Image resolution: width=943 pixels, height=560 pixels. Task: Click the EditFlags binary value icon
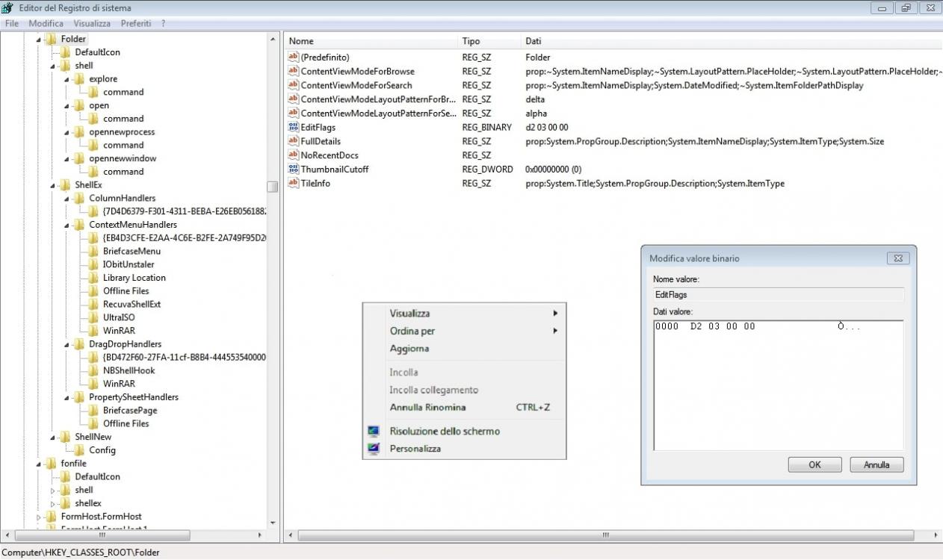[293, 128]
